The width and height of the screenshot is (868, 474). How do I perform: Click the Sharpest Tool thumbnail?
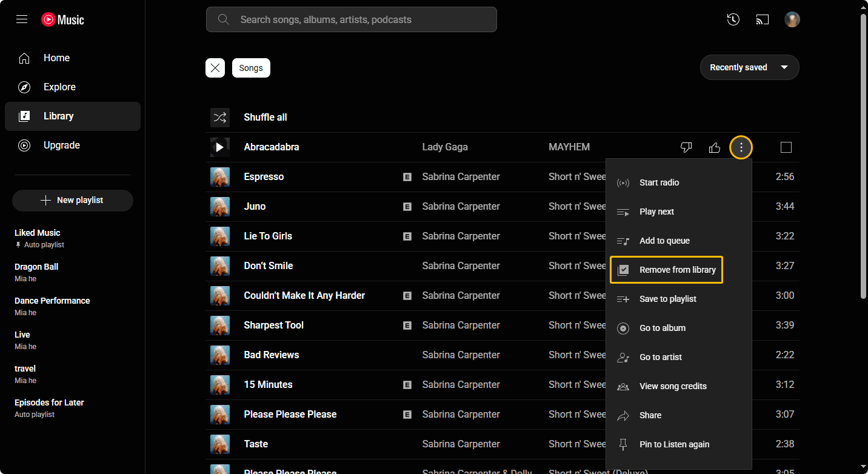220,325
